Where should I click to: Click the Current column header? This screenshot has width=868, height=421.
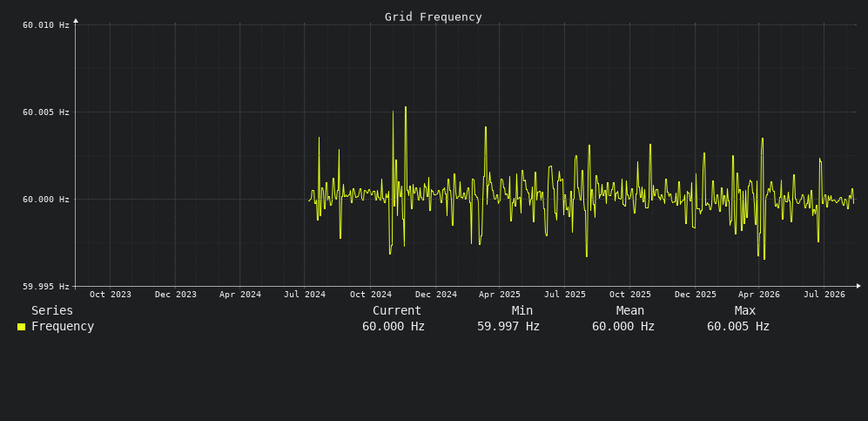pos(397,311)
